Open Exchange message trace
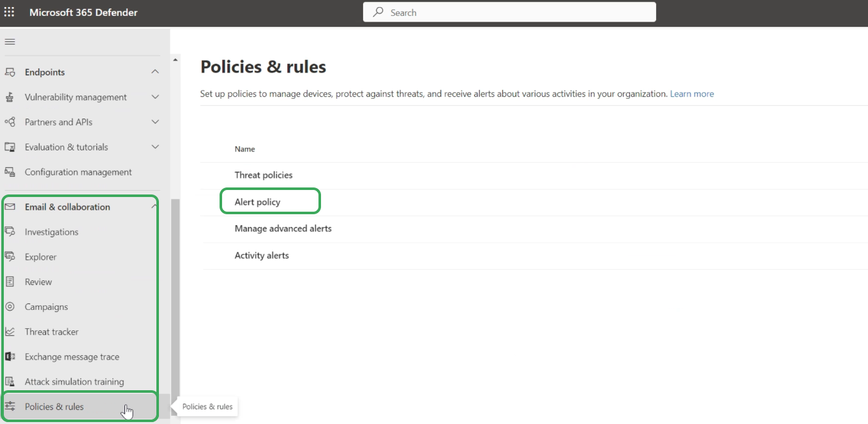The height and width of the screenshot is (424, 868). 72,356
